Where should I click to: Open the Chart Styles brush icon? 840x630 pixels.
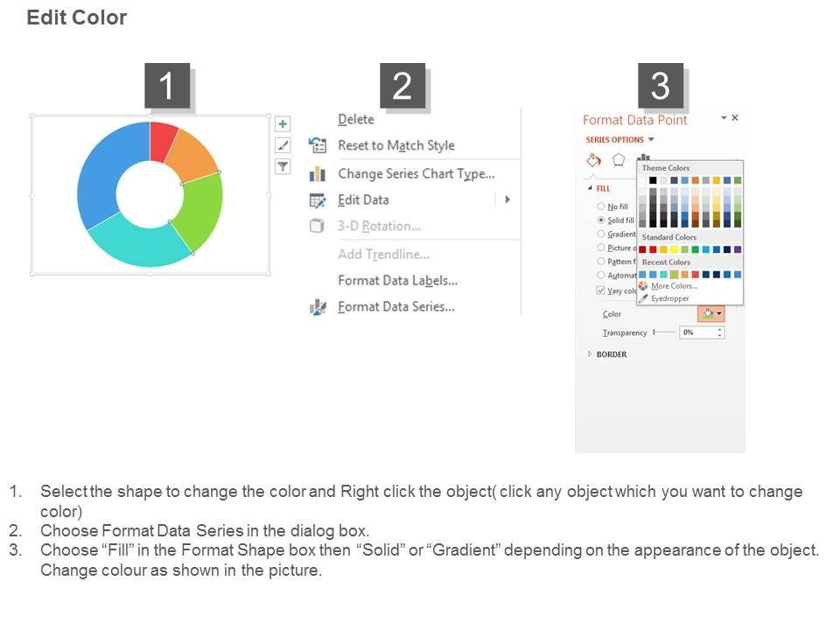283,145
